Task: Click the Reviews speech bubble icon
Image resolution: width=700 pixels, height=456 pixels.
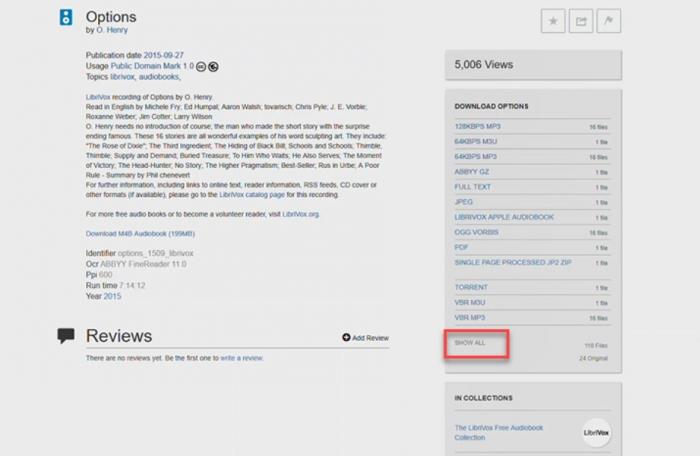Action: (x=66, y=335)
